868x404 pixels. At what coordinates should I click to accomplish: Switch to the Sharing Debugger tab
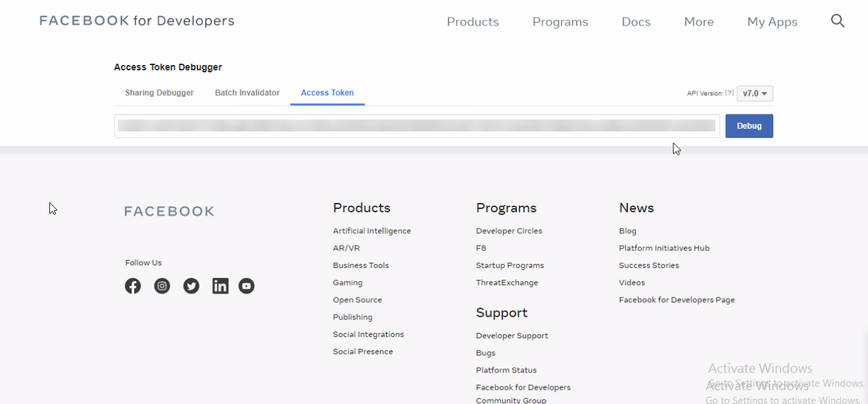click(x=159, y=93)
